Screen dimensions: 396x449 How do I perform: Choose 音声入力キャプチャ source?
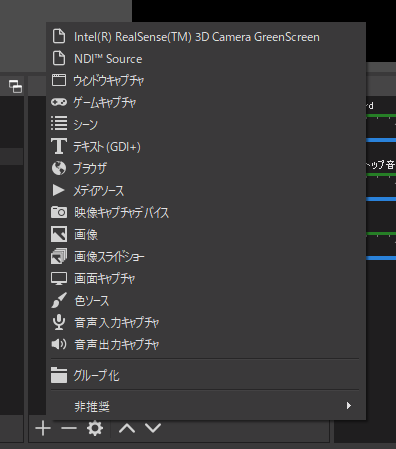[x=206, y=322]
